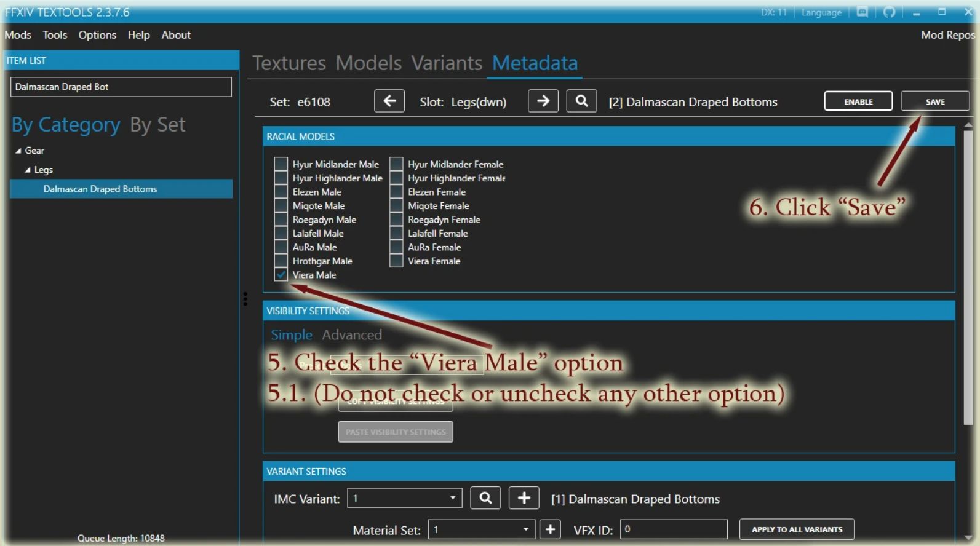Check Lalafell Female
980x546 pixels.
click(x=396, y=234)
